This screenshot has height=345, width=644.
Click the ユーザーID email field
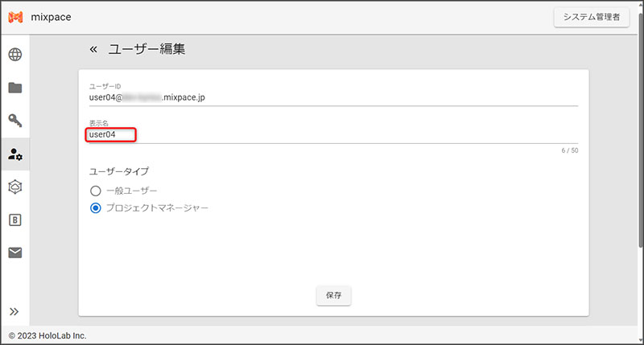(322, 97)
